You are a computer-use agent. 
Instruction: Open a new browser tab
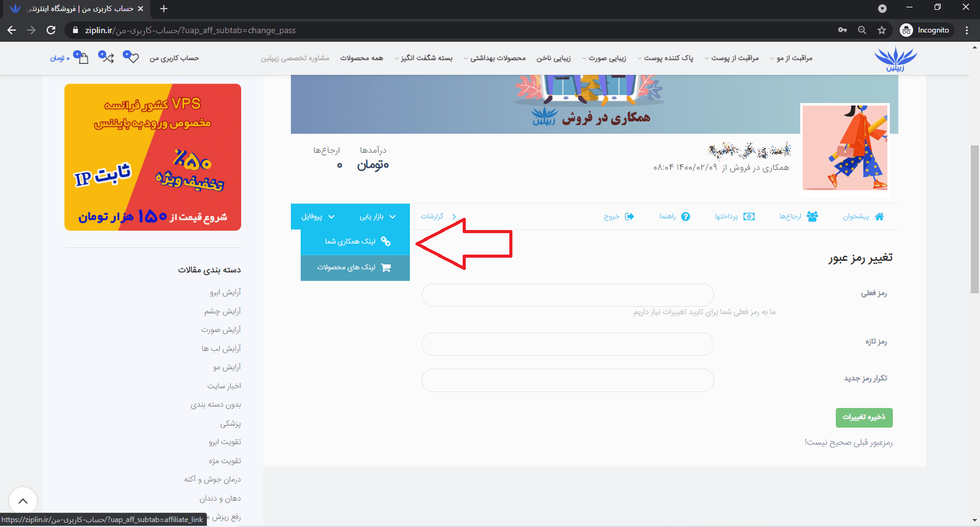(x=164, y=9)
